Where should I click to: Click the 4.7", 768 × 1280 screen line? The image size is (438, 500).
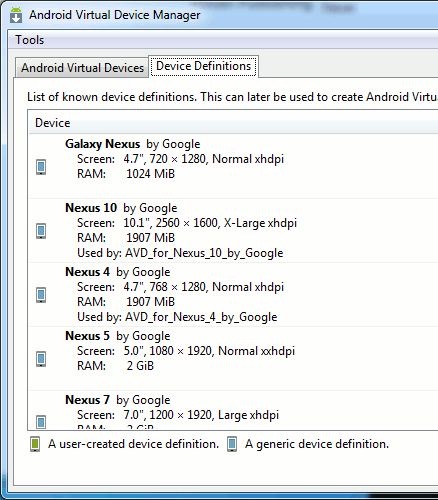(180, 287)
